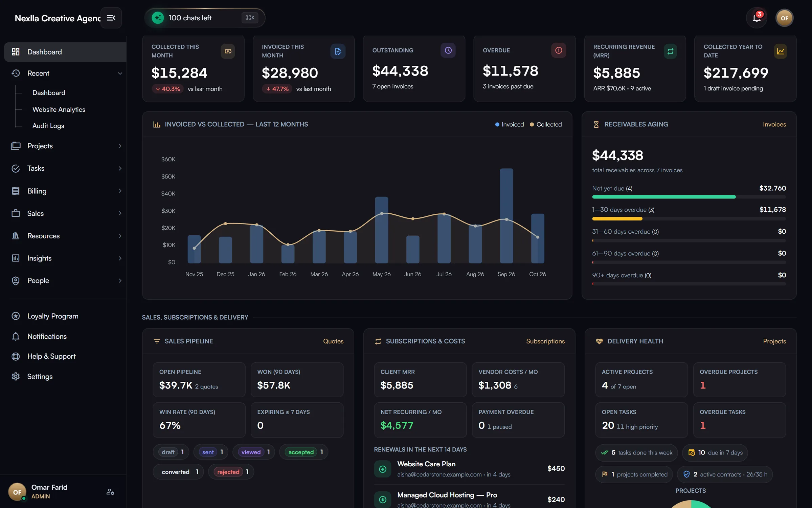Collapse the Recent section chevron

click(x=120, y=73)
